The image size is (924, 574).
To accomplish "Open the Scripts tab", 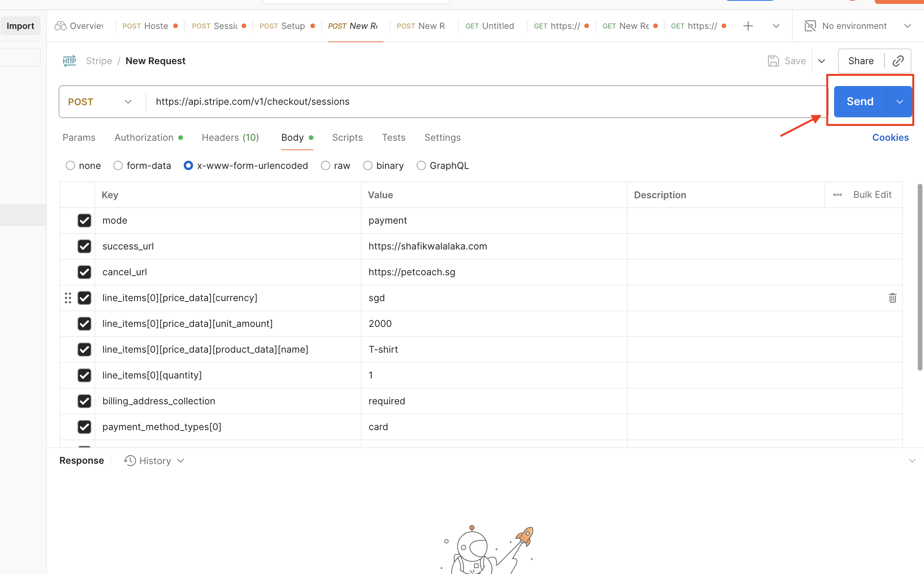I will 347,138.
